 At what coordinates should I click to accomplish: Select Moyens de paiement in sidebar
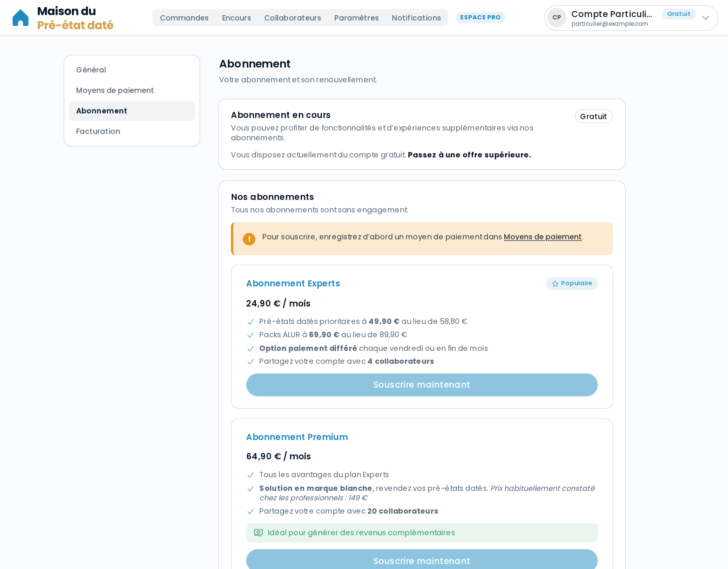pyautogui.click(x=132, y=90)
